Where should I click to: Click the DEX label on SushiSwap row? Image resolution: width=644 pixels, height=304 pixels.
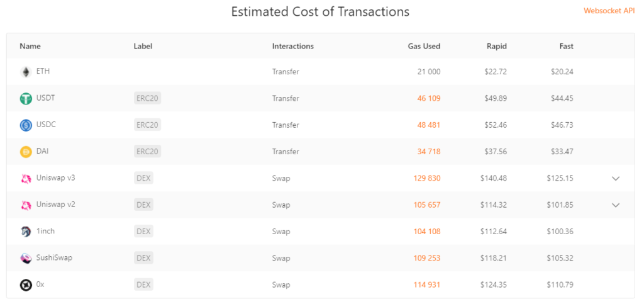(143, 258)
